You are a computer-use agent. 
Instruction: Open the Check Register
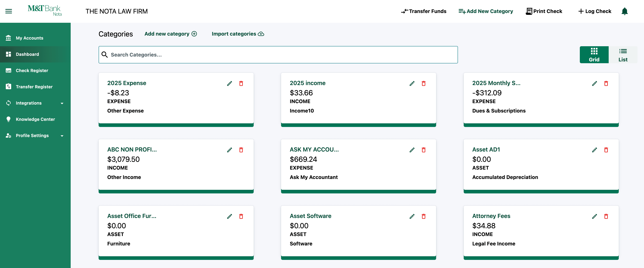(35, 71)
